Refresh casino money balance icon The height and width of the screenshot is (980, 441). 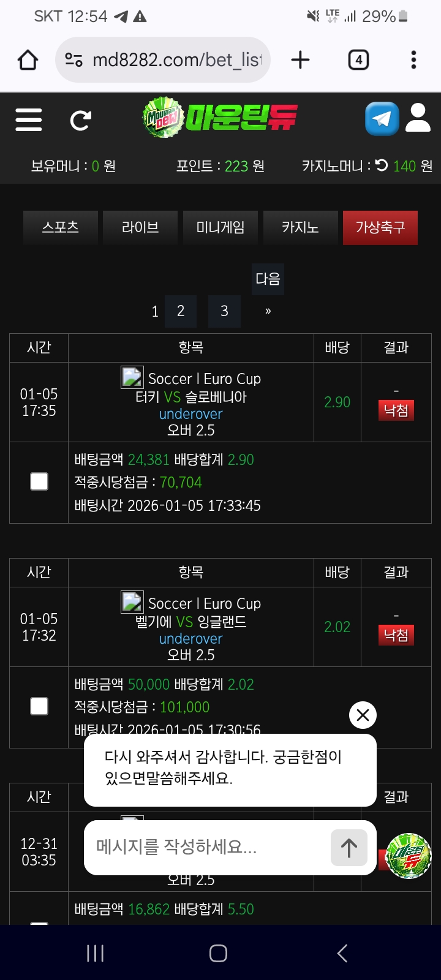pos(382,165)
